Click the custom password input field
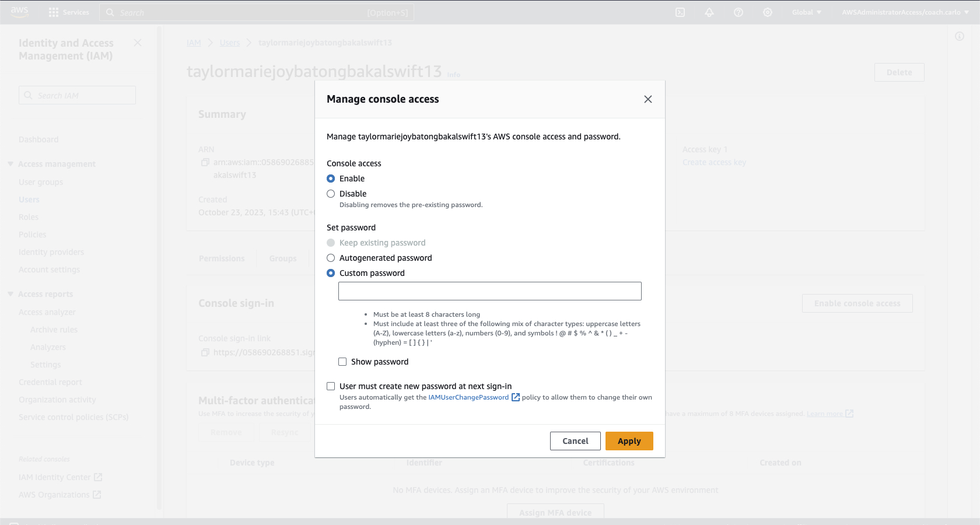 click(489, 291)
